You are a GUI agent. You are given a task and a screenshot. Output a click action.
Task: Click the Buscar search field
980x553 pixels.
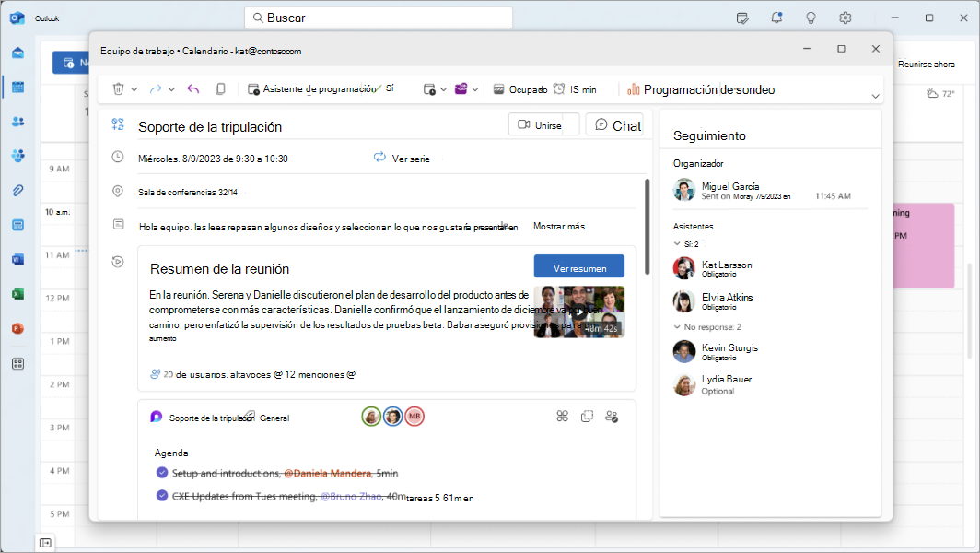[379, 18]
